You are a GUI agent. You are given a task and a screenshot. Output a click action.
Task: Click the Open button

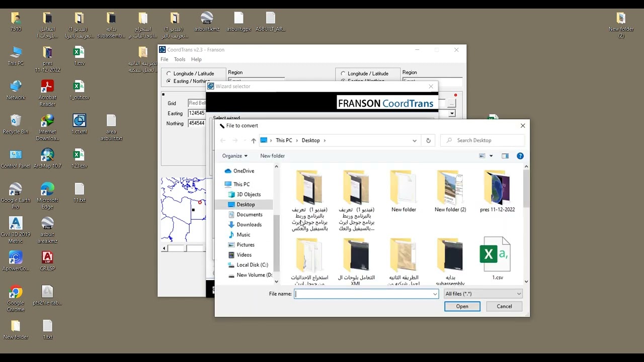(462, 306)
